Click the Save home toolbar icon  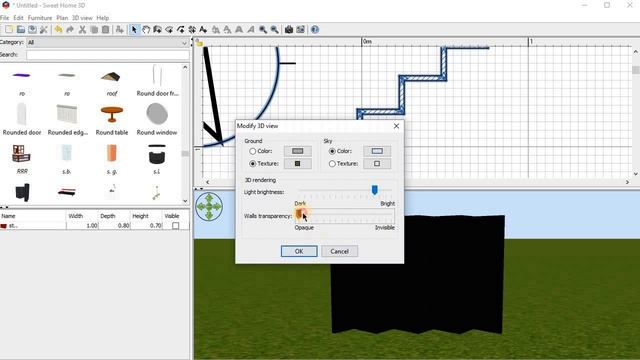tap(32, 29)
